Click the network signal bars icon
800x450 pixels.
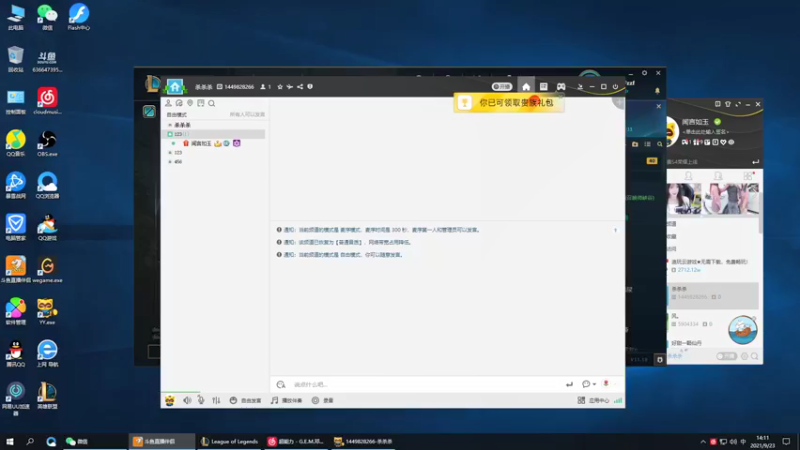pos(618,401)
